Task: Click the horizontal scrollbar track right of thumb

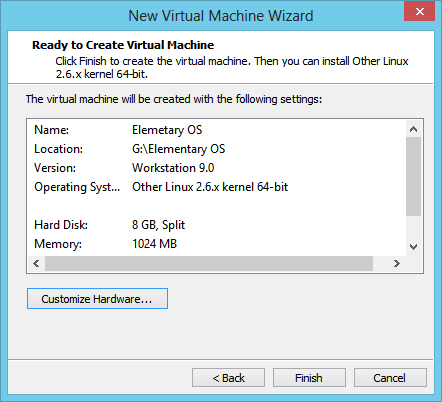Action: (381, 264)
